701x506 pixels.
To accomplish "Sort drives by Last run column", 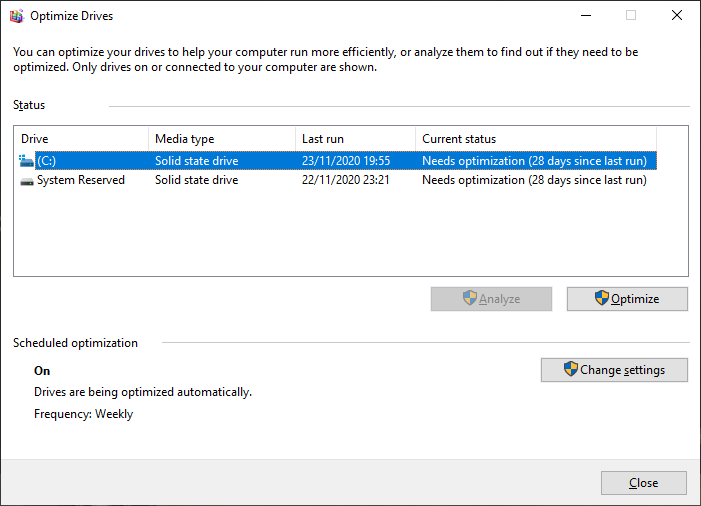I will pos(354,139).
